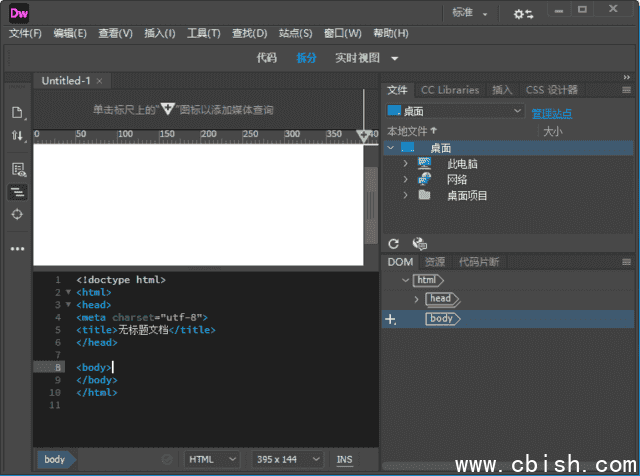Image resolution: width=640 pixels, height=476 pixels.
Task: Open the customize toolbar three-dots icon
Action: 17,249
